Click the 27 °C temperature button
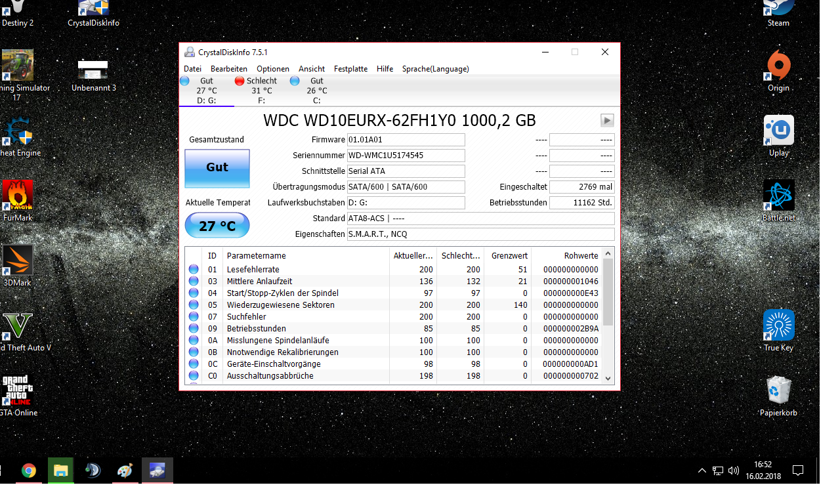The image size is (840, 504). click(x=217, y=226)
